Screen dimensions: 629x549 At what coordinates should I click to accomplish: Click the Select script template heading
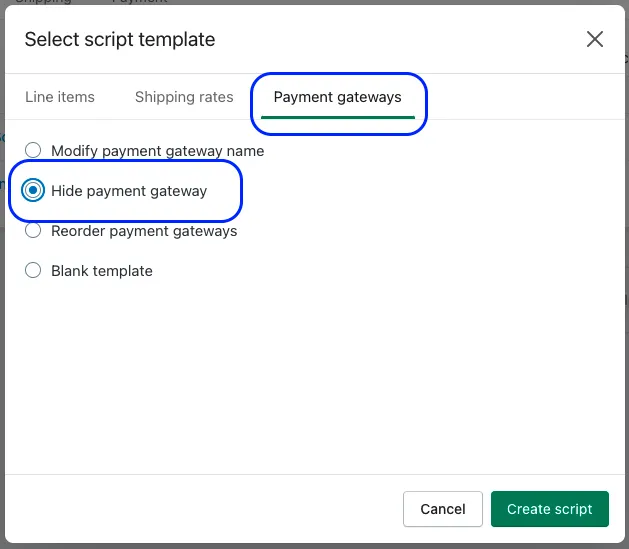click(x=120, y=39)
